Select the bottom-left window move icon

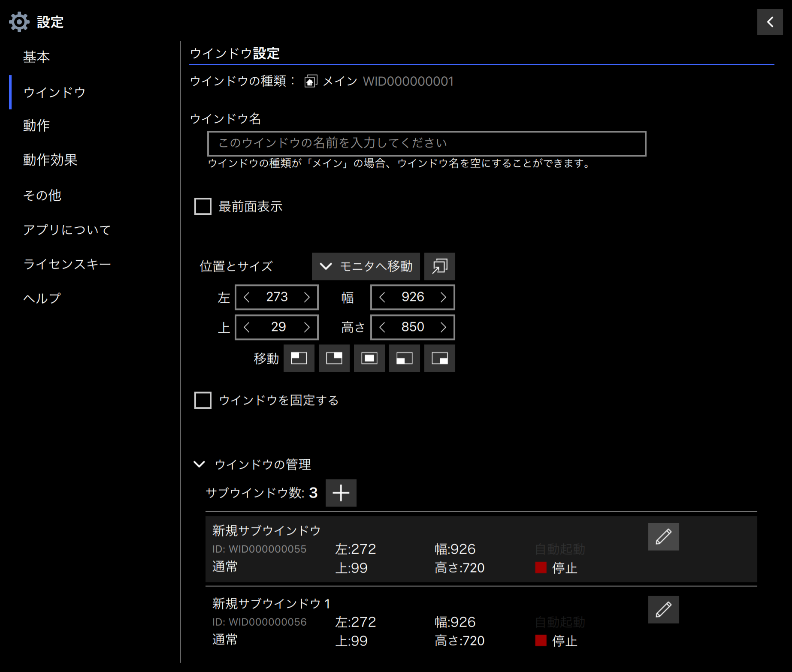pyautogui.click(x=404, y=358)
